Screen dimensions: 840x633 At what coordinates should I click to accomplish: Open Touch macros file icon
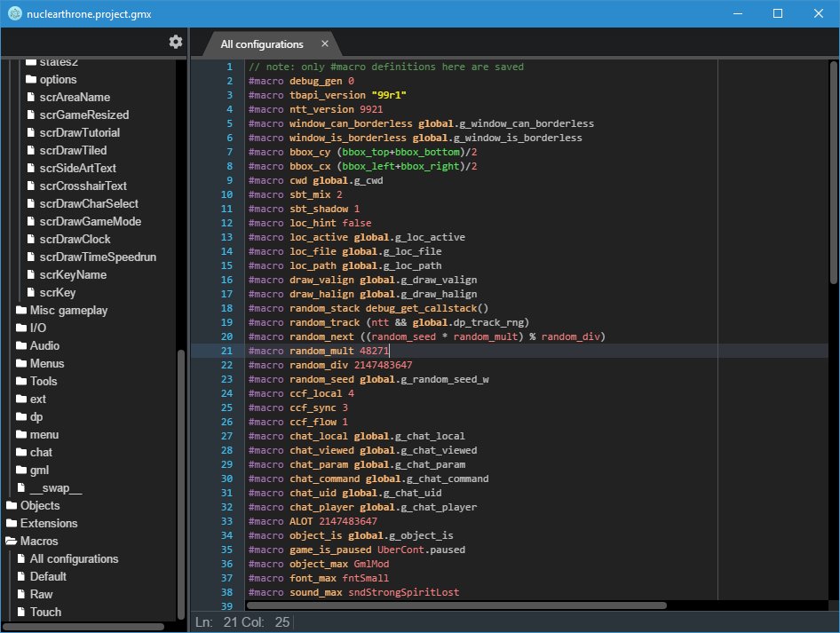click(x=21, y=612)
